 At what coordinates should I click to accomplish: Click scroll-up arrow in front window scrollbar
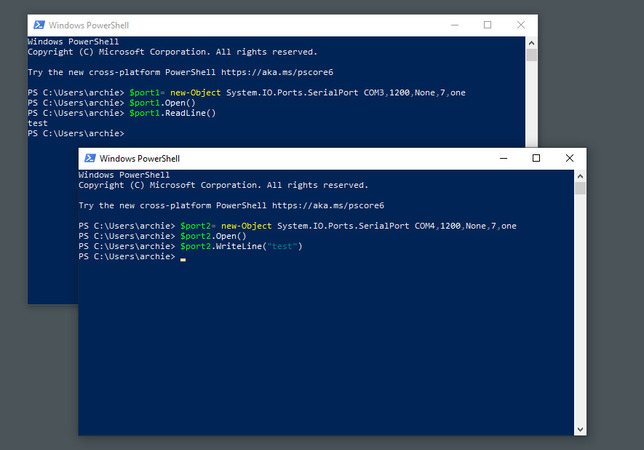pyautogui.click(x=580, y=176)
